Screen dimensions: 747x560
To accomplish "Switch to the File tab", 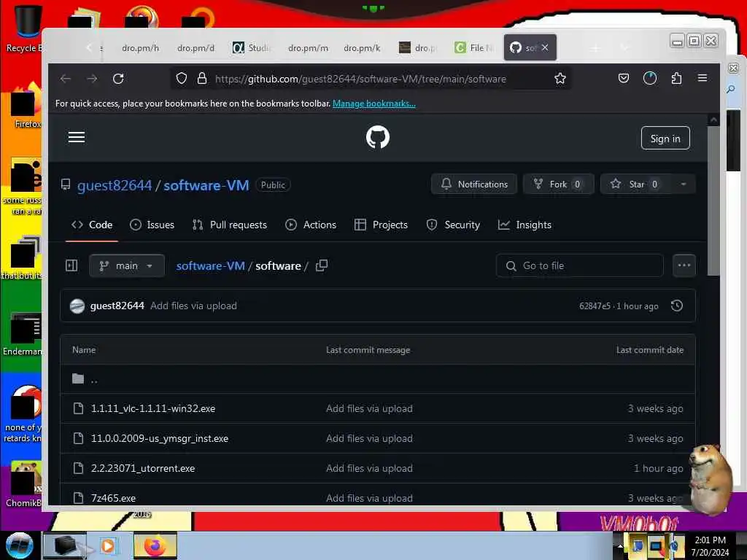I will (x=475, y=47).
